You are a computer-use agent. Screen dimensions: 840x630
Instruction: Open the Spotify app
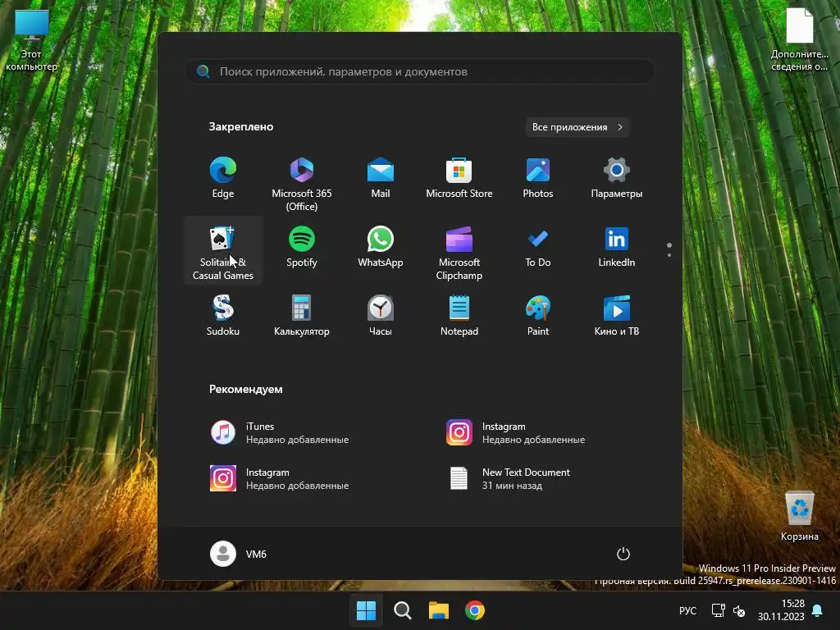pyautogui.click(x=302, y=247)
